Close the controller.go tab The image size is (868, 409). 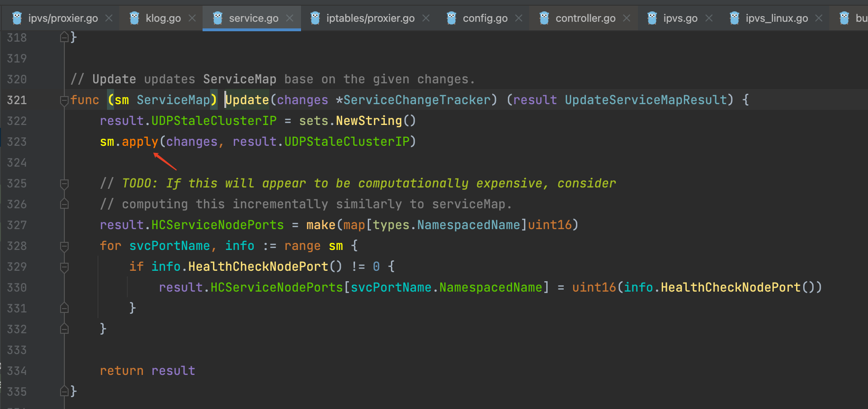[x=627, y=18]
